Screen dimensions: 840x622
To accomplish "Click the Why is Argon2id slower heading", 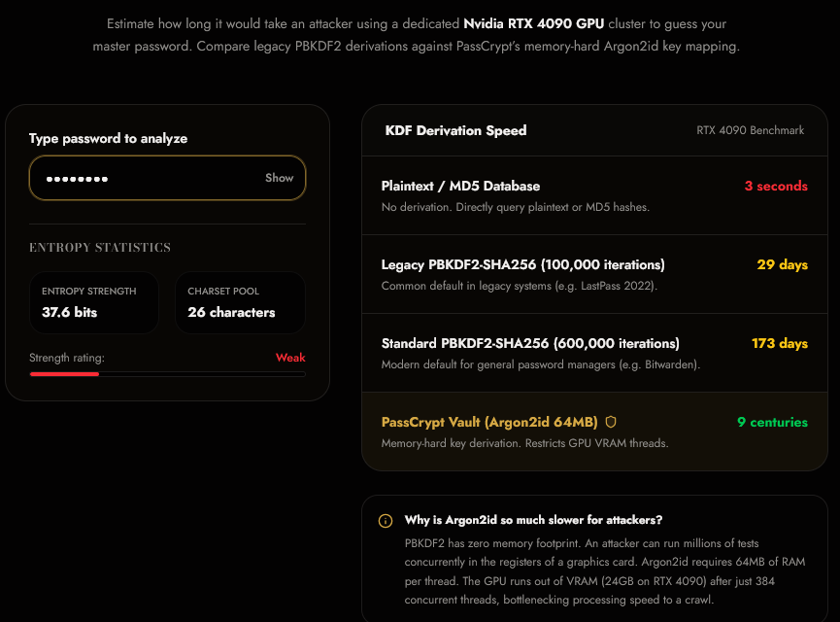I will coord(533,520).
